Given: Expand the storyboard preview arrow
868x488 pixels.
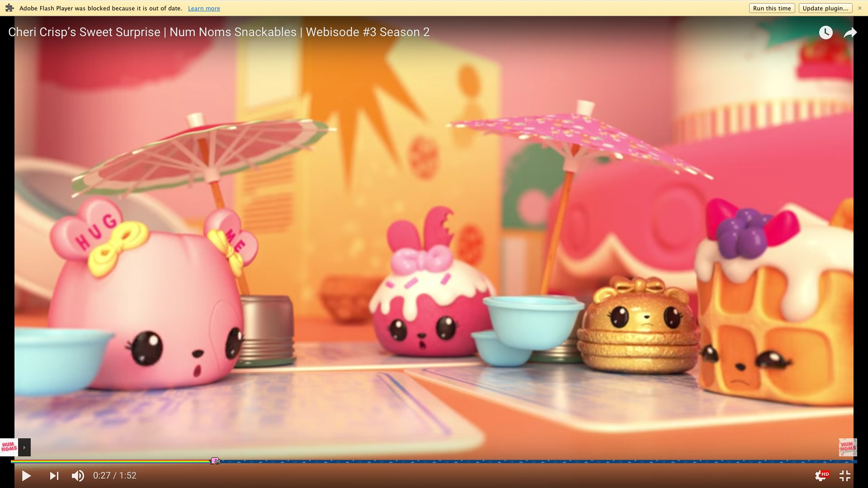Looking at the screenshot, I should click(x=24, y=447).
